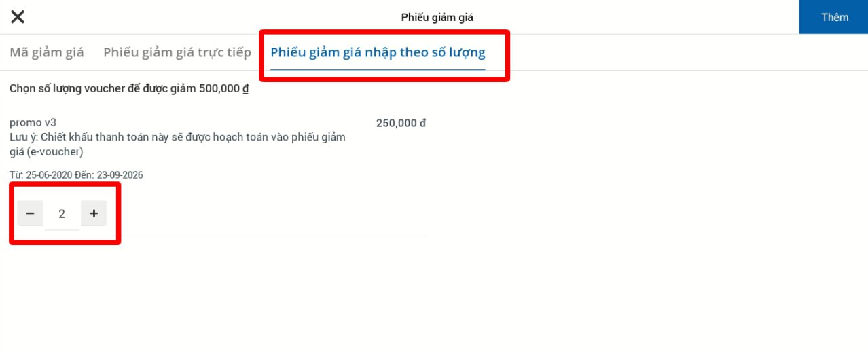Select the promo v3 voucher name
This screenshot has width=868, height=351.
33,123
